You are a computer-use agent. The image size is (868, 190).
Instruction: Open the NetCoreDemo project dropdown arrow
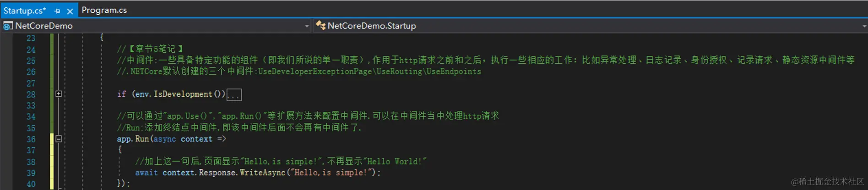click(307, 26)
